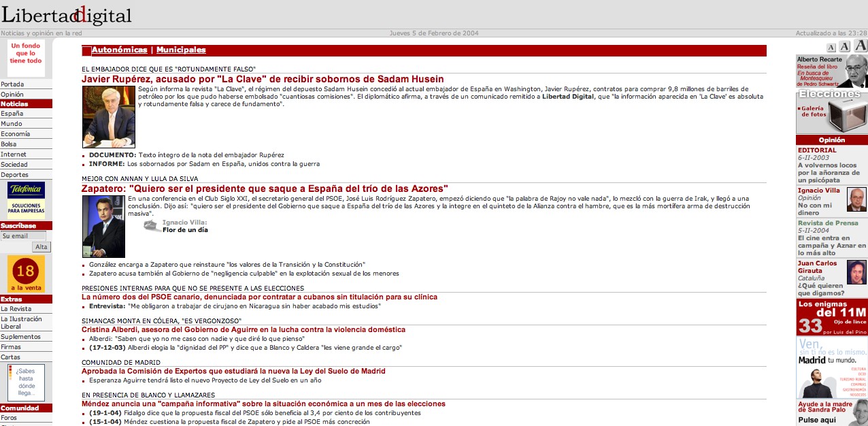Open 'Los enigmas del 11M' banner

tap(832, 318)
